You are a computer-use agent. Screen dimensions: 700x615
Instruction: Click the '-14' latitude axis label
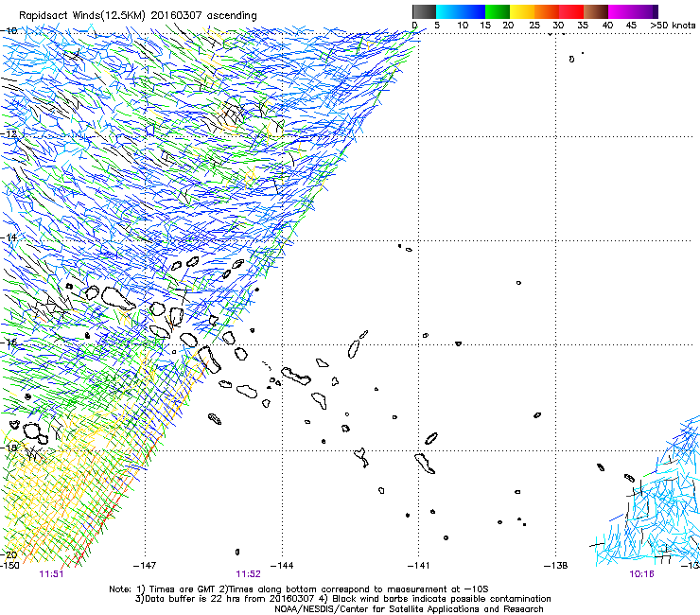(9, 237)
